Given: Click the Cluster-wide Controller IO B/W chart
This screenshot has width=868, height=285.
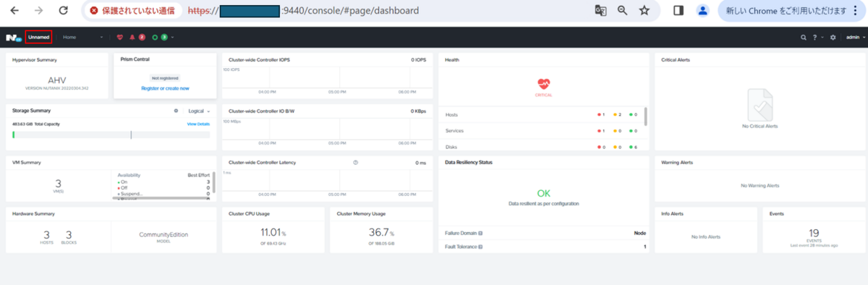Looking at the screenshot, I should click(x=327, y=132).
